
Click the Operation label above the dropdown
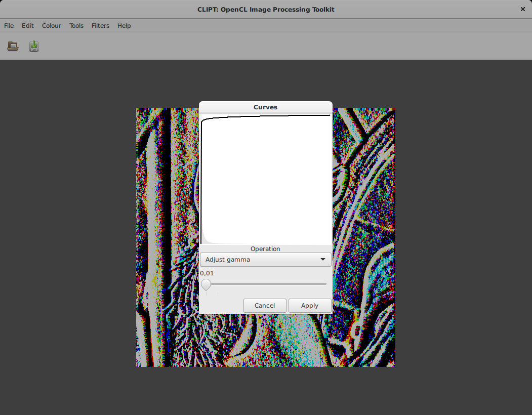point(265,249)
